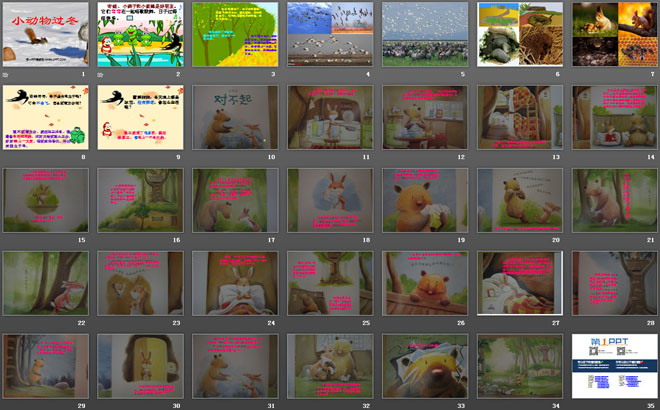Open slide 3 with yellow autumn trees
660x410 pixels.
[235, 34]
